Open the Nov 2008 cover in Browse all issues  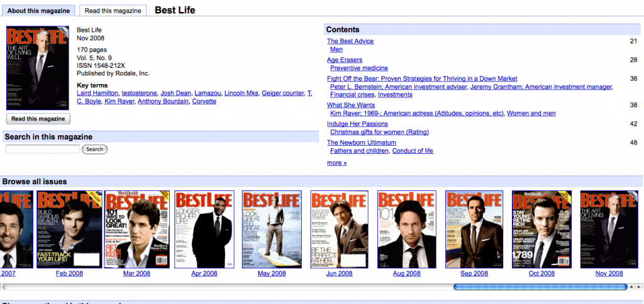coord(609,229)
